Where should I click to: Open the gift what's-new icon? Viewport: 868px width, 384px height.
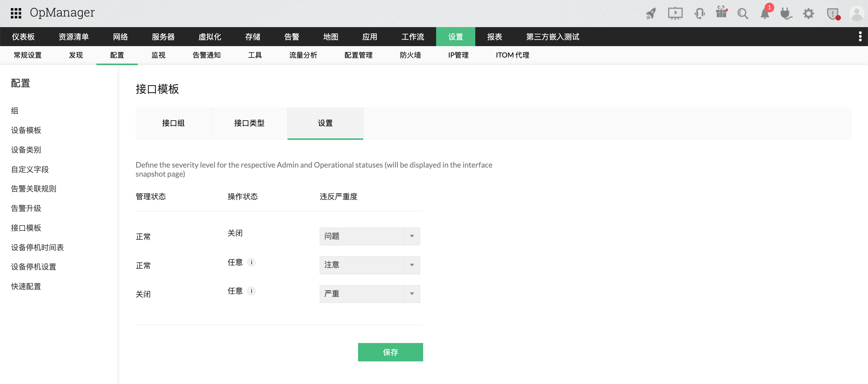click(722, 14)
